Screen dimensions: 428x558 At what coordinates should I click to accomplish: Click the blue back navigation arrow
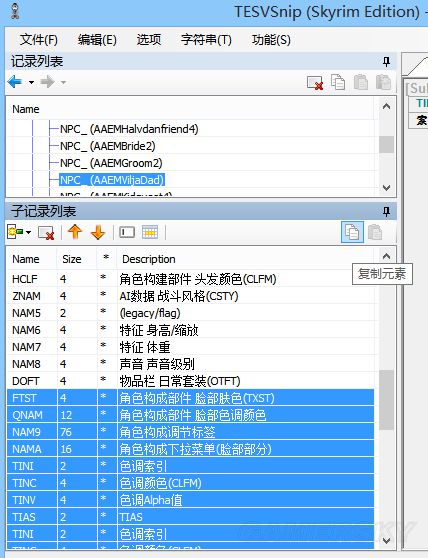[15, 82]
